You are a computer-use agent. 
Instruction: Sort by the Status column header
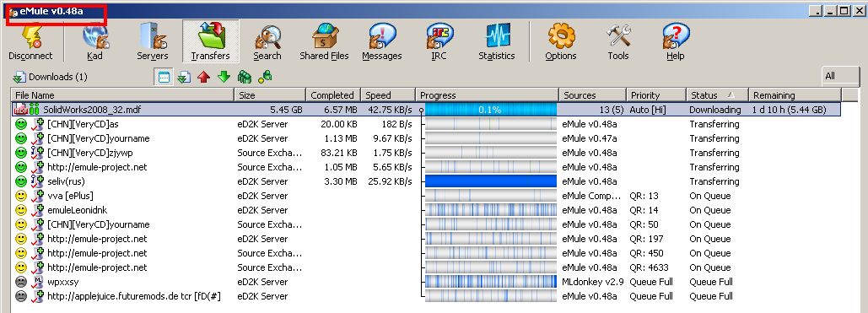click(x=717, y=95)
